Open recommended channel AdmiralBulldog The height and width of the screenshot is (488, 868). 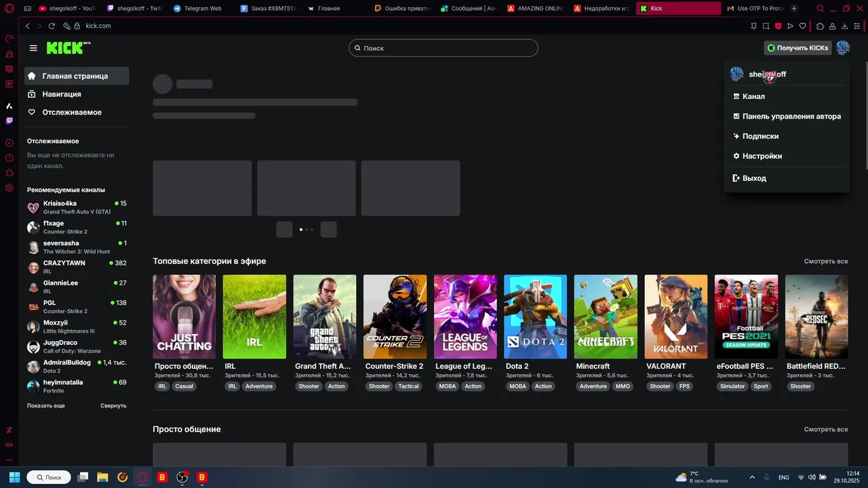(77, 367)
